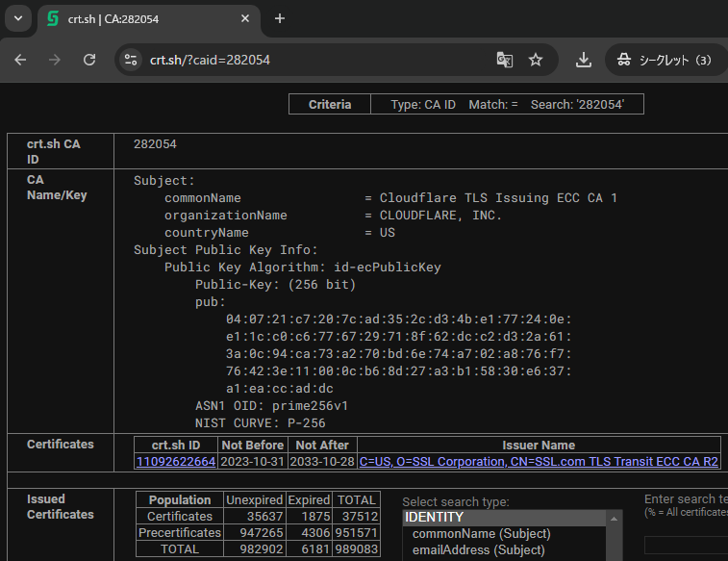Select 'countryName = US' line
Screen dimensions: 728x561
280,233
